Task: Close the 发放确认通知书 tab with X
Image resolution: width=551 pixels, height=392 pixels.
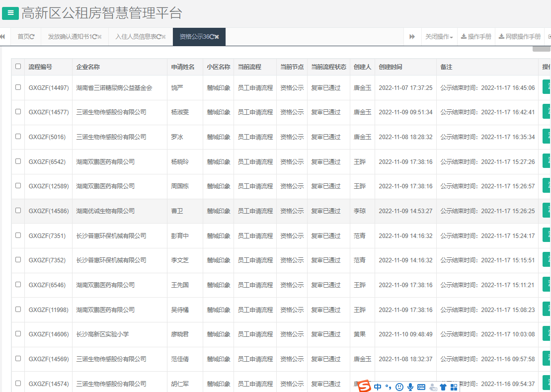Action: click(x=99, y=37)
